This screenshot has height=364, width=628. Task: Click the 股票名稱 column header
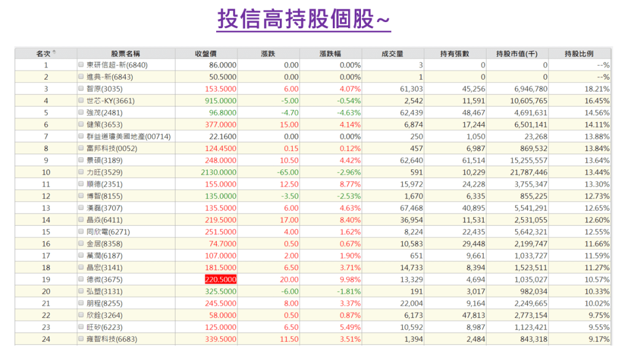(125, 53)
